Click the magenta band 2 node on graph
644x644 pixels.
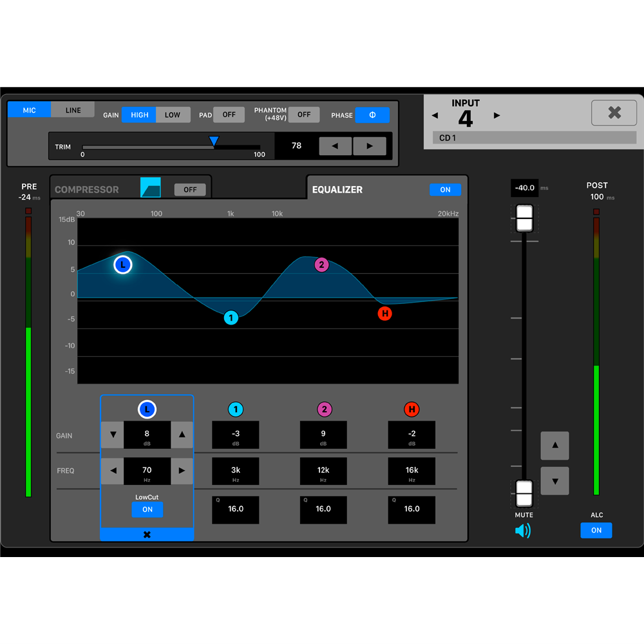(321, 265)
